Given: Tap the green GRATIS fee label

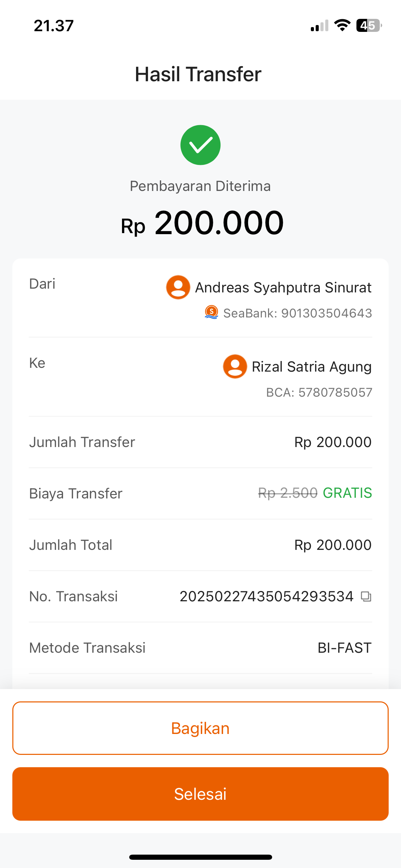Looking at the screenshot, I should click(347, 493).
